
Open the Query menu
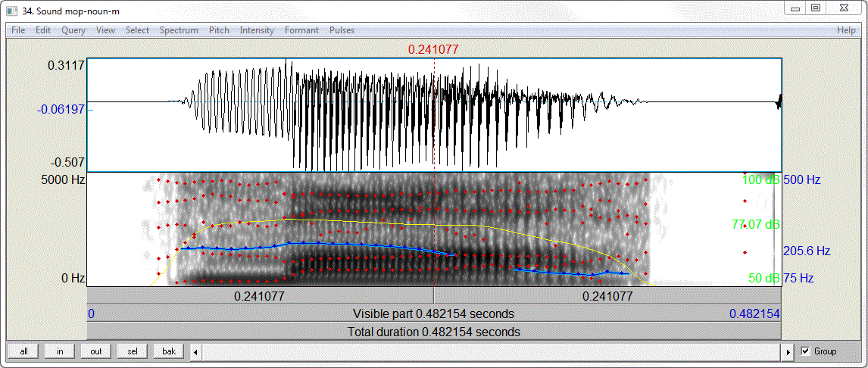tap(73, 30)
